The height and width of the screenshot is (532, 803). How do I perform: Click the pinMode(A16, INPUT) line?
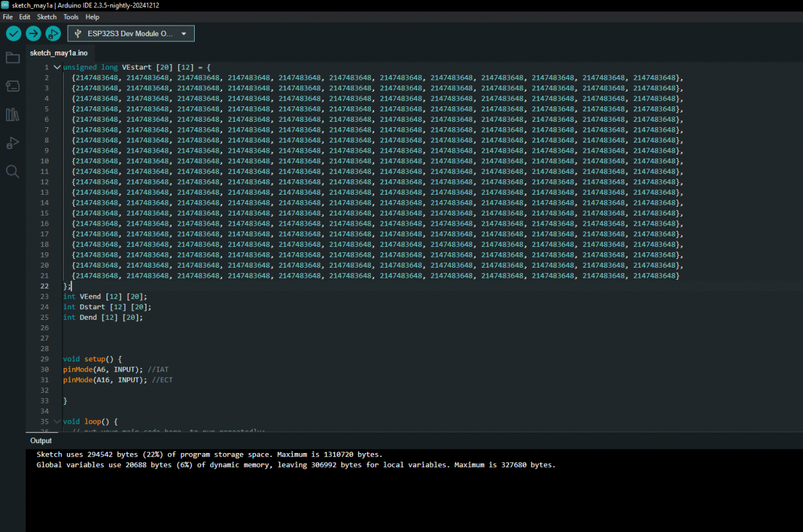tap(105, 380)
